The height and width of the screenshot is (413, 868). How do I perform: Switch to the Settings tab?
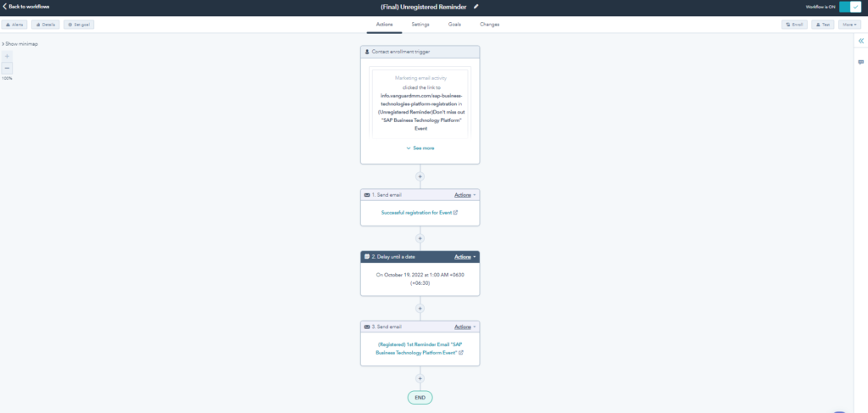420,25
